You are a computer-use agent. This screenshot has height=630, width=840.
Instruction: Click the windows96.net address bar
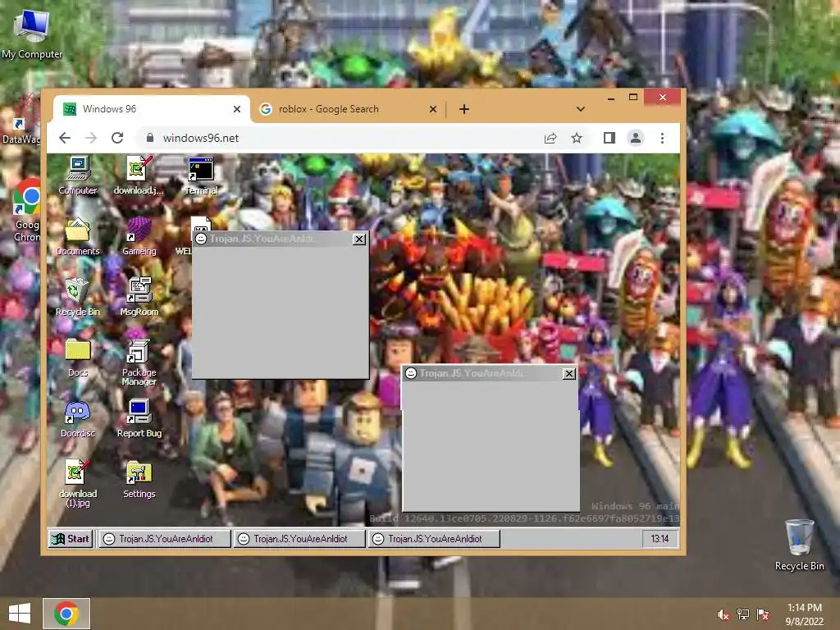point(343,138)
